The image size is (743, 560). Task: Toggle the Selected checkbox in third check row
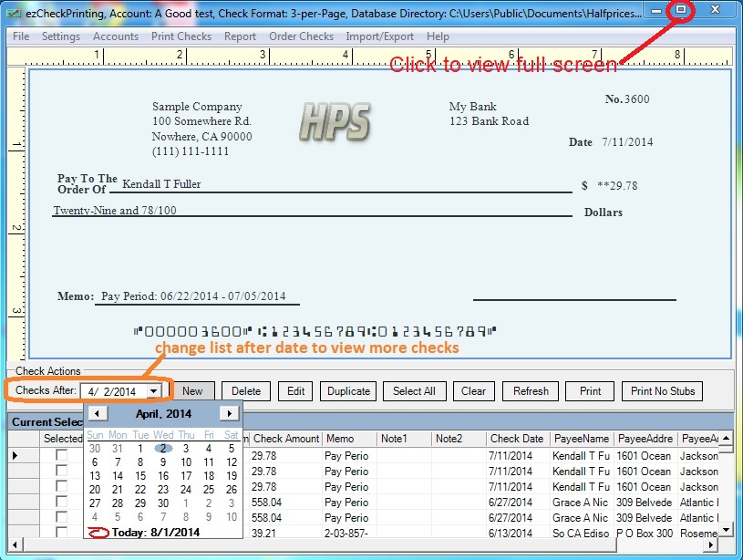pos(61,486)
